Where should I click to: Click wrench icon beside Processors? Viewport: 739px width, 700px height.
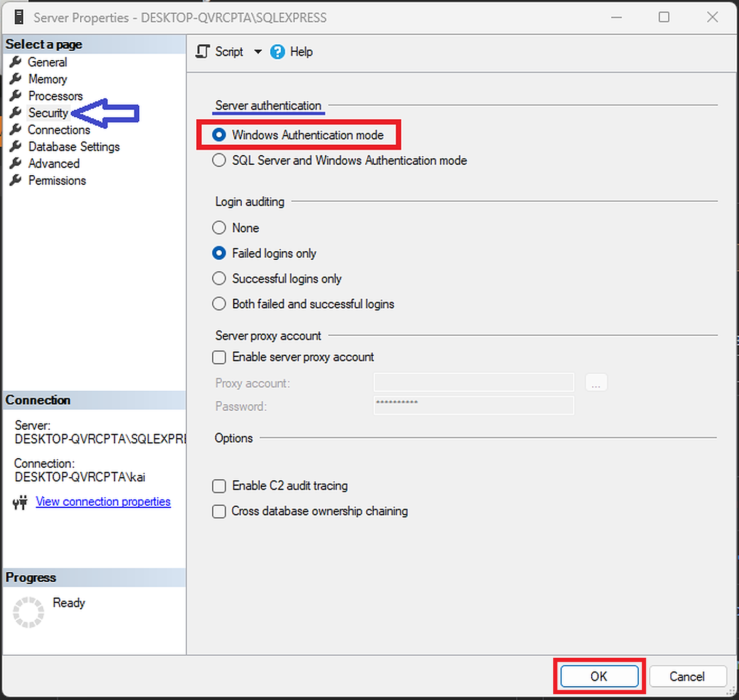tap(16, 96)
